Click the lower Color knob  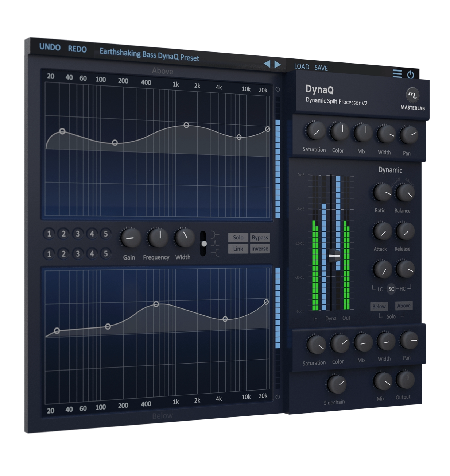click(340, 343)
